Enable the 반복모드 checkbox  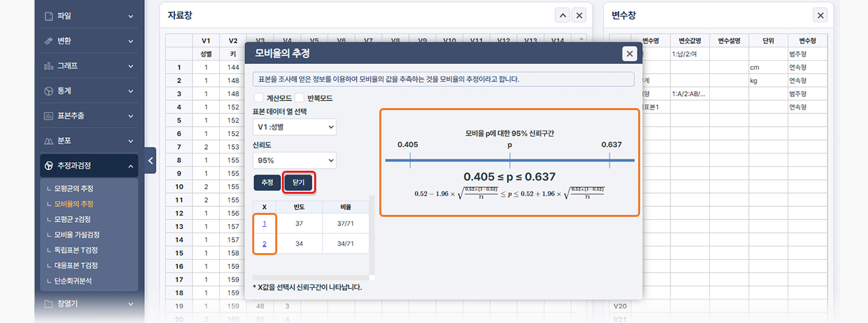300,98
